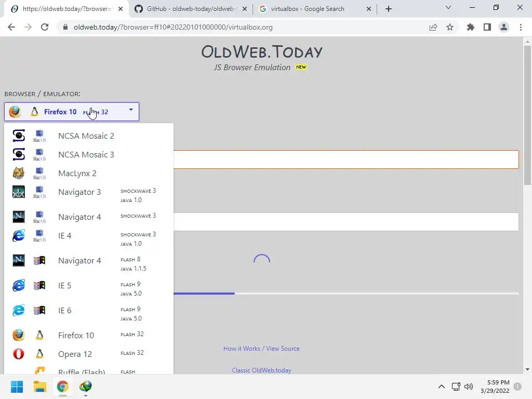The width and height of the screenshot is (532, 399).
Task: View site info via lock icon
Action: [x=66, y=27]
